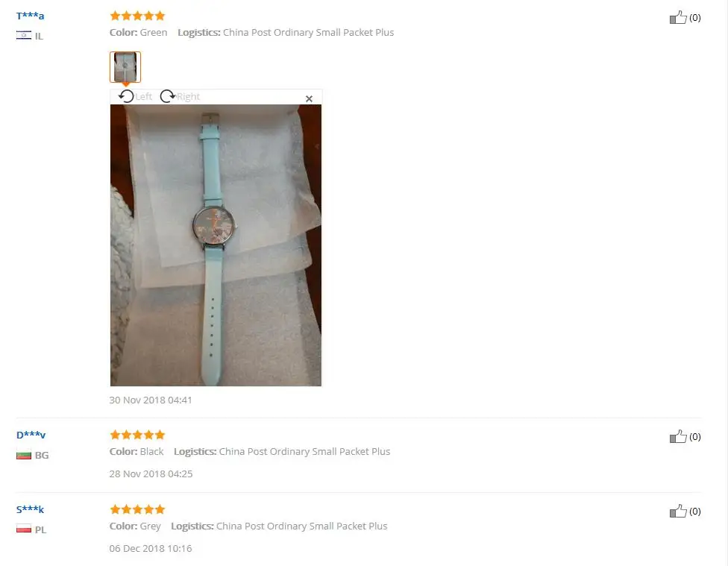Open reviewer D***v's profile
This screenshot has width=728, height=566.
(x=31, y=435)
